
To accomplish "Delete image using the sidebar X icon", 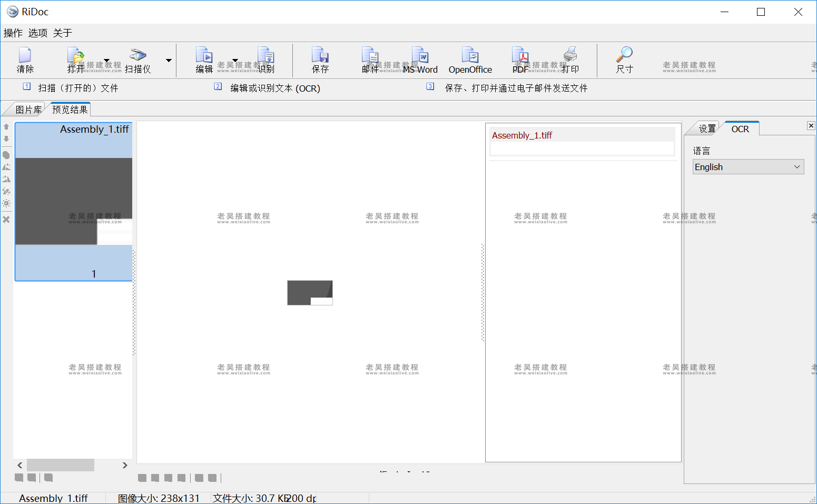I will (6, 219).
